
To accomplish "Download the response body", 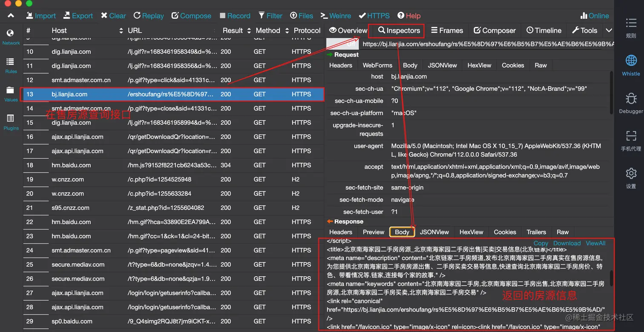I will [x=567, y=243].
